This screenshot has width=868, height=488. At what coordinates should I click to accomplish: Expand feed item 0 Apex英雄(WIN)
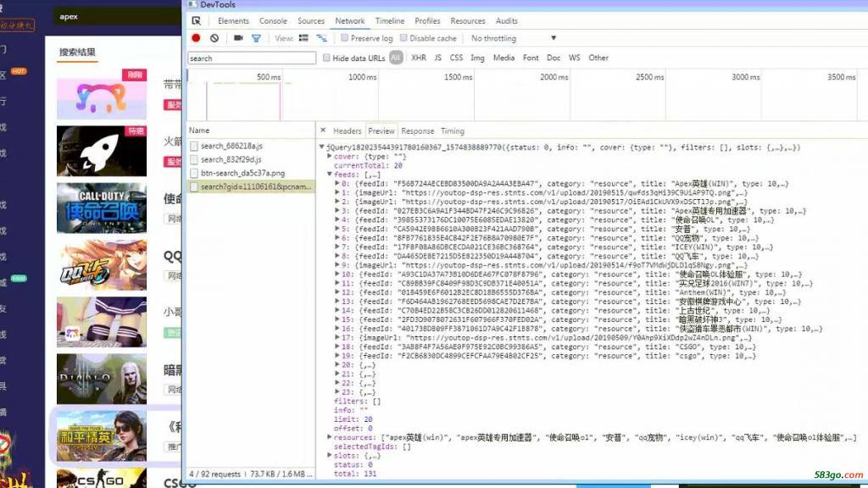[x=337, y=183]
